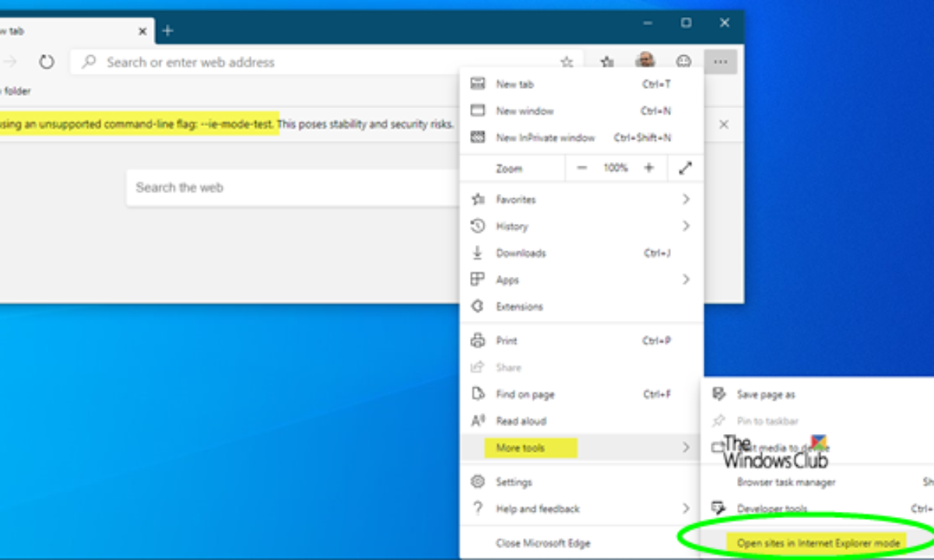Screen dimensions: 934x560
Task: Click the Apps grid icon
Action: (x=479, y=279)
